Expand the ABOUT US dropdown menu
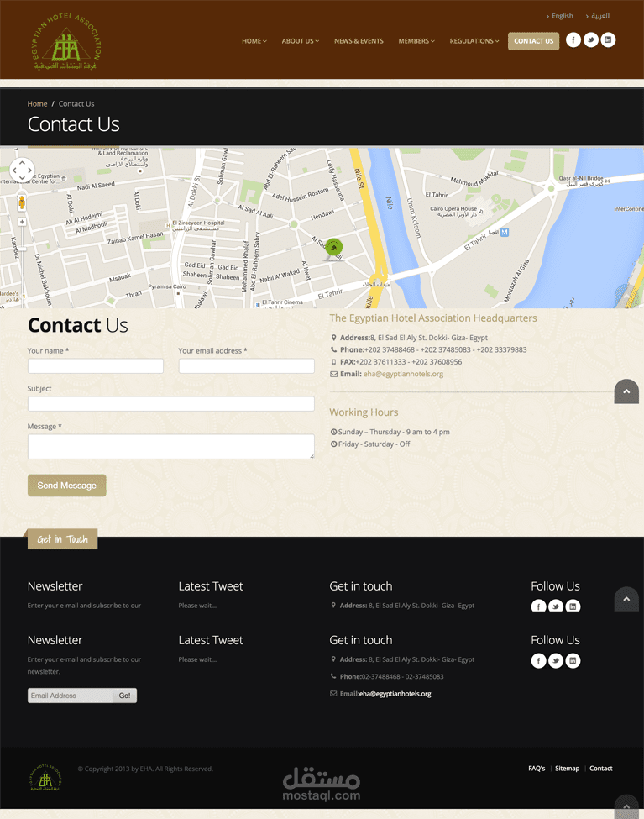 tap(301, 41)
